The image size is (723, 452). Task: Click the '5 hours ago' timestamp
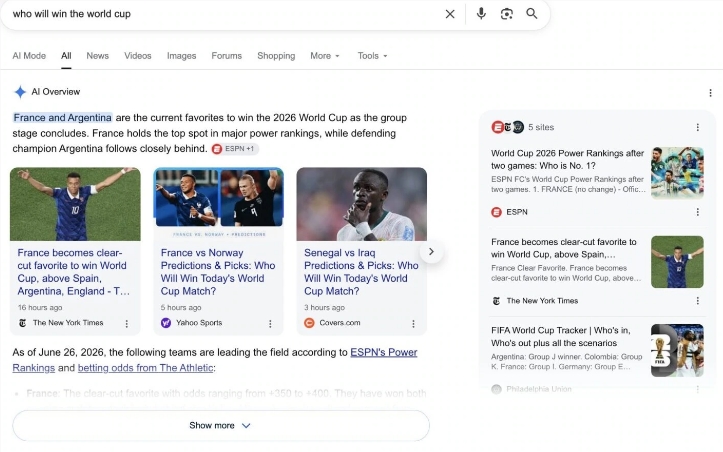tap(181, 308)
